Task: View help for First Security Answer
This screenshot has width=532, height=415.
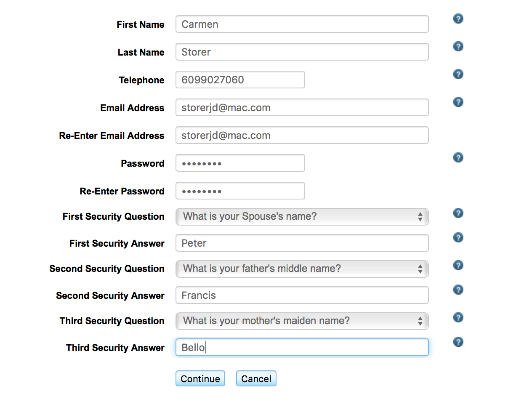Action: pyautogui.click(x=458, y=237)
